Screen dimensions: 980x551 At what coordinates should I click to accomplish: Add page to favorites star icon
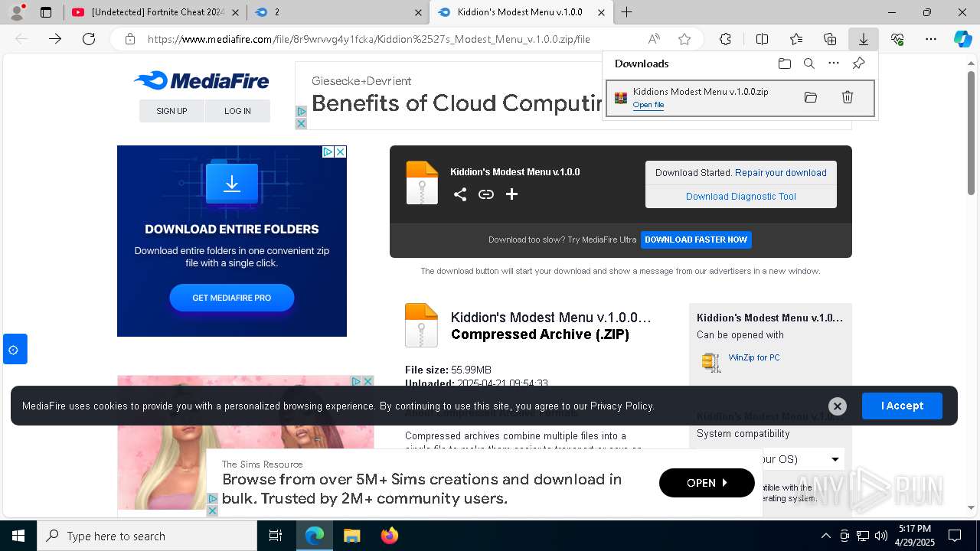(684, 39)
